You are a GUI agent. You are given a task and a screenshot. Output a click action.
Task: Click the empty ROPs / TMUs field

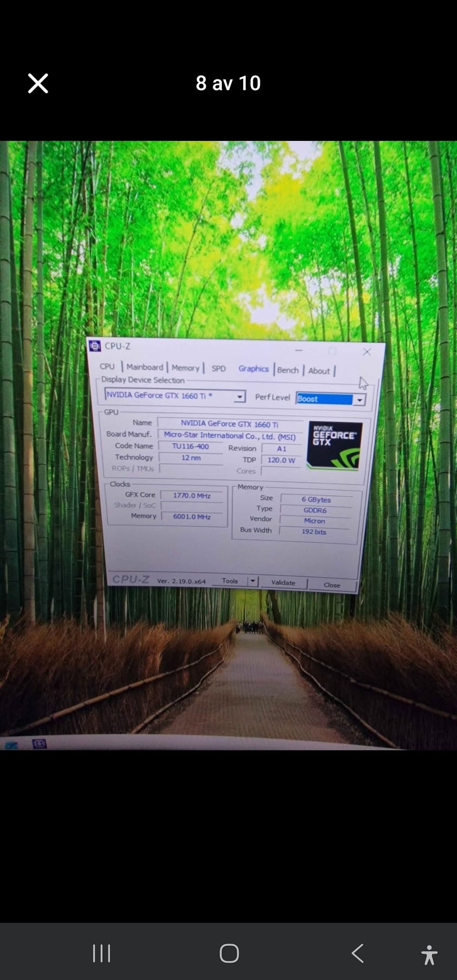(x=191, y=469)
